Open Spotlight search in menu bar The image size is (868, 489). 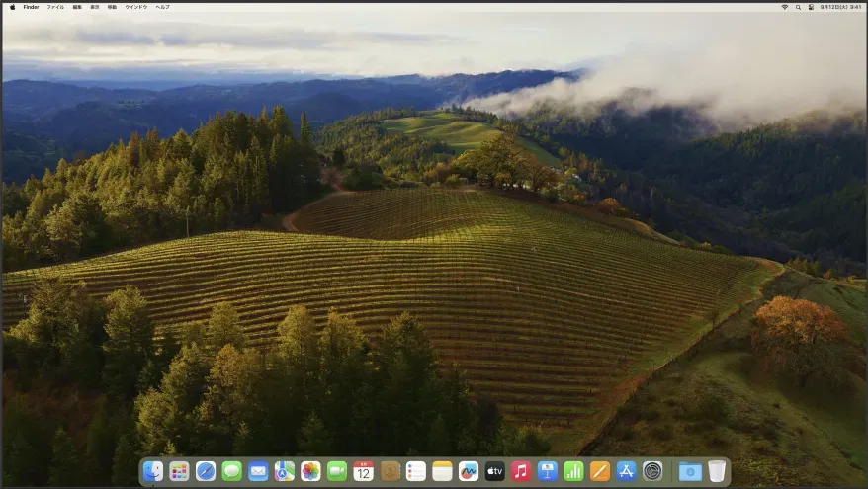click(x=798, y=7)
